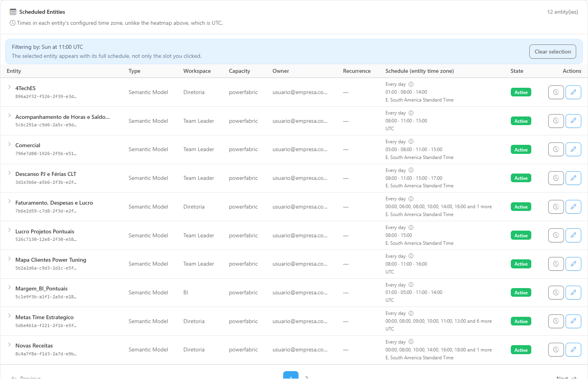Open schedule history for 4TechES
Image resolution: width=588 pixels, height=390 pixels.
point(556,92)
